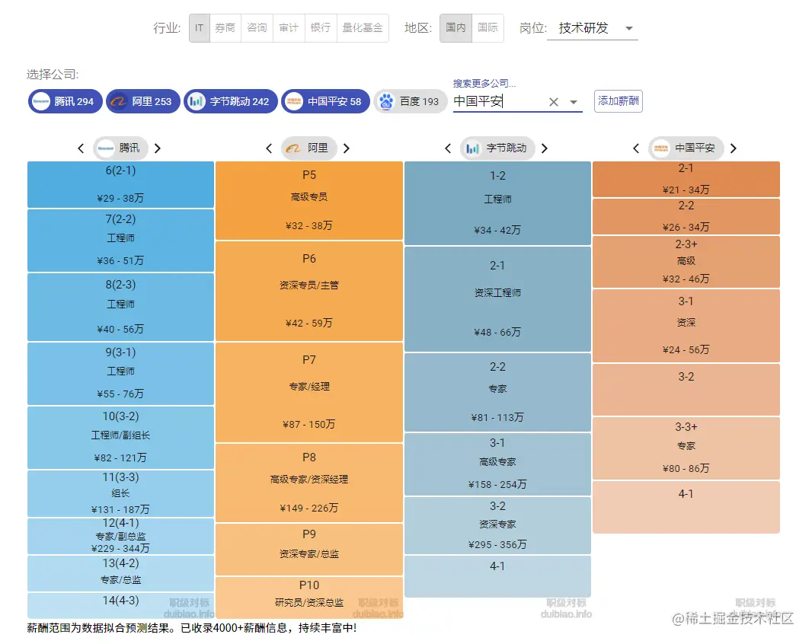812x644 pixels.
Task: Go to next company after 阿里 column
Action: 347,148
